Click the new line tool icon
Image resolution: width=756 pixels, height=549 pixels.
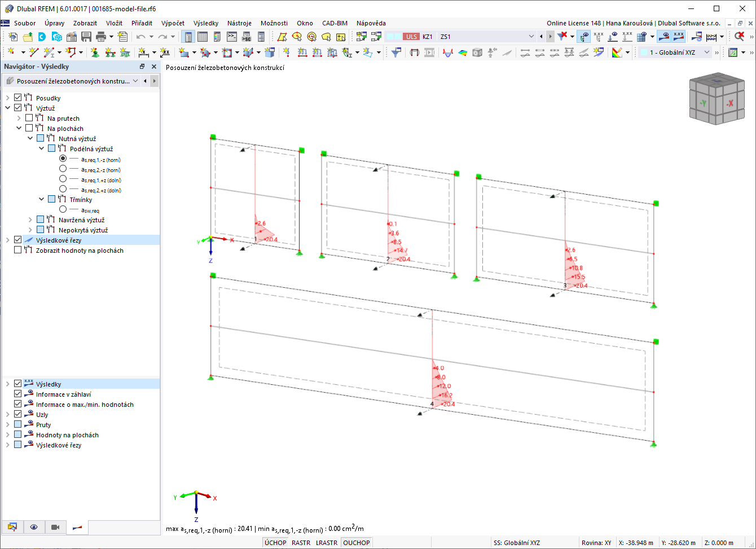[33, 52]
